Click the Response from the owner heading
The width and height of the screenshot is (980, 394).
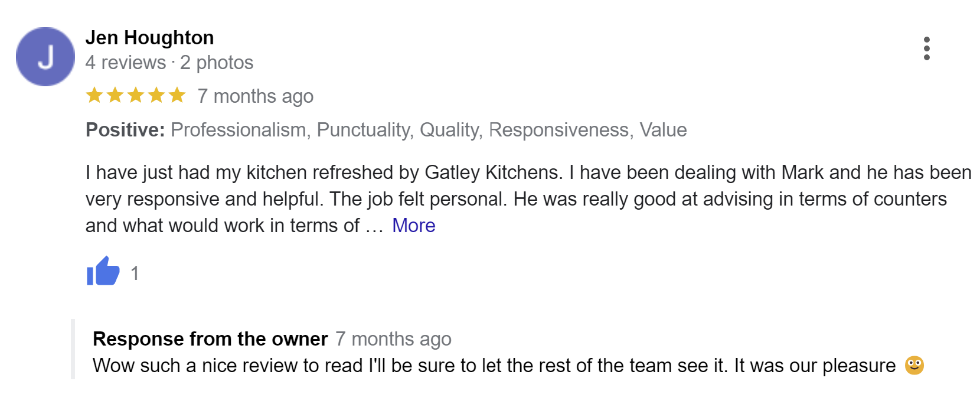(x=210, y=339)
